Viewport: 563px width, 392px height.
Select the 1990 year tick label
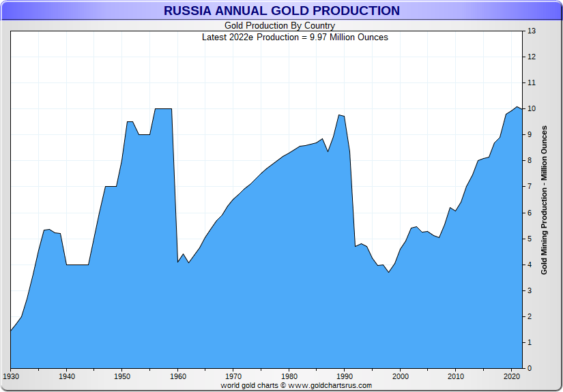point(345,376)
